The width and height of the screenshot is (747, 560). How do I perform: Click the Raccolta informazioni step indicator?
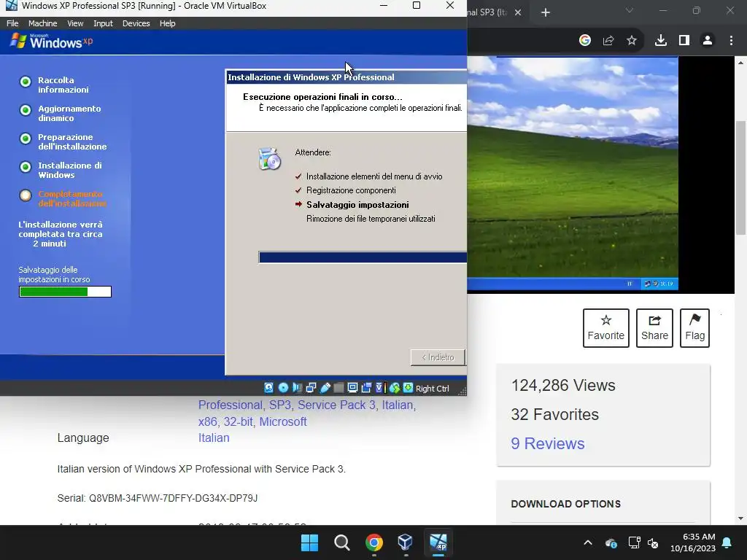coord(26,82)
